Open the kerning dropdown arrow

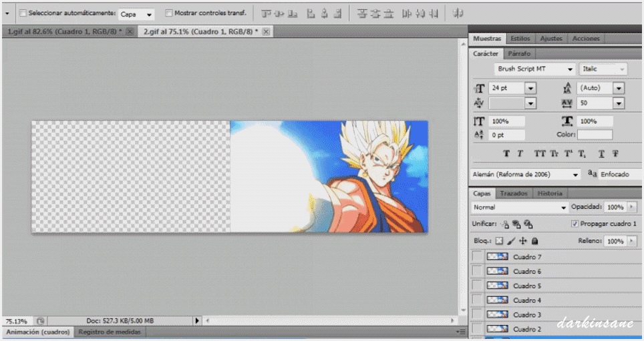[x=530, y=103]
